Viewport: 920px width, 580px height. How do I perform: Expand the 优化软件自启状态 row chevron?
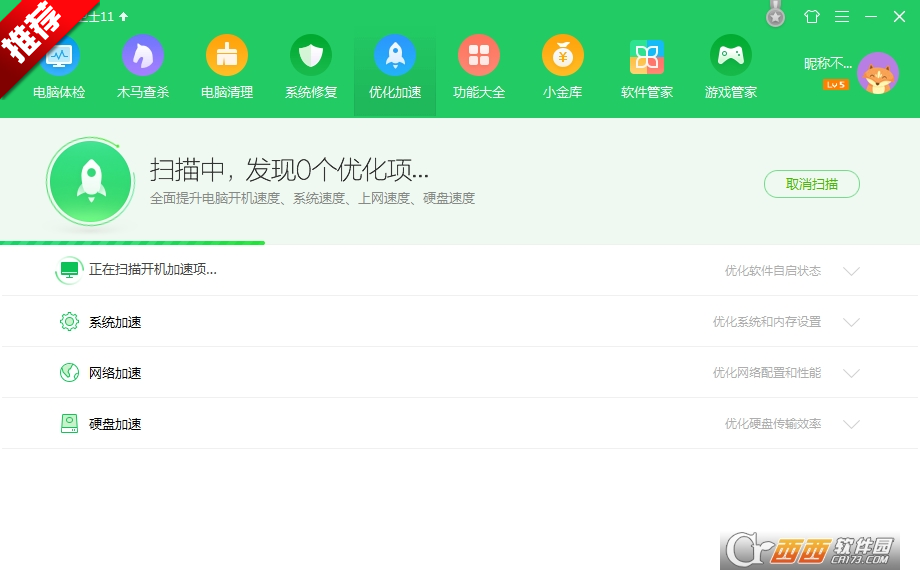pyautogui.click(x=851, y=271)
